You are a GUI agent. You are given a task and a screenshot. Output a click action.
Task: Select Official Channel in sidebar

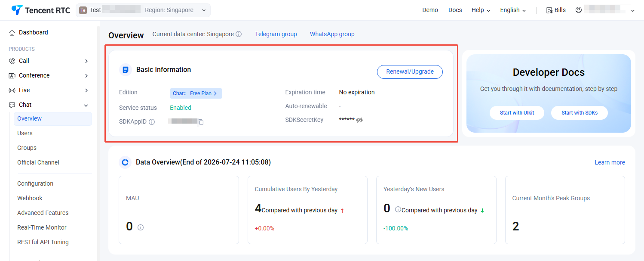[38, 163]
